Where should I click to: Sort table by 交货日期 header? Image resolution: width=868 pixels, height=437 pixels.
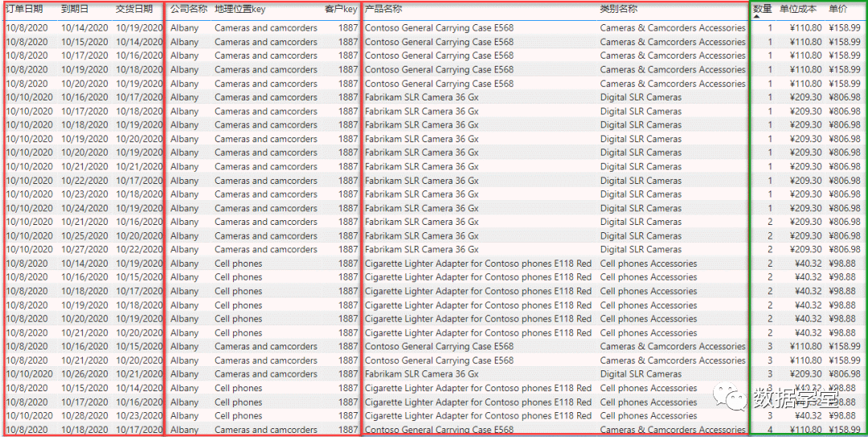point(134,10)
